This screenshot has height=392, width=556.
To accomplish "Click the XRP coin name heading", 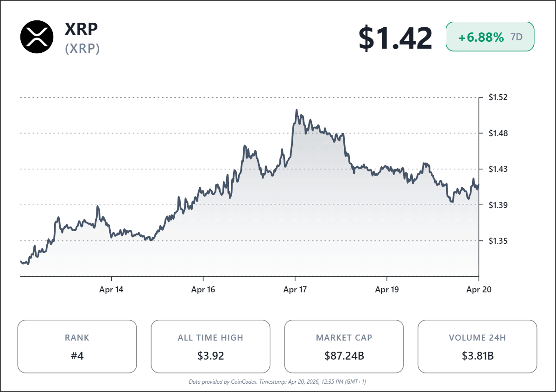I will pyautogui.click(x=82, y=29).
